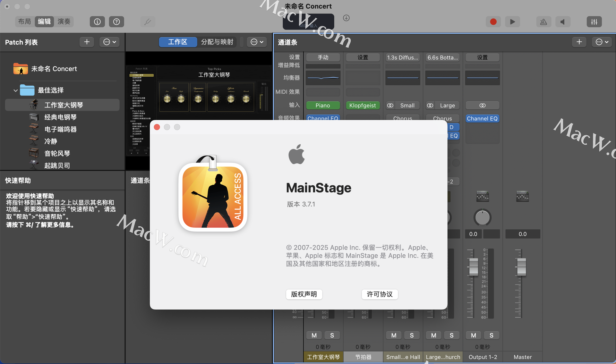Open the 分配与映射 tab

(x=217, y=42)
